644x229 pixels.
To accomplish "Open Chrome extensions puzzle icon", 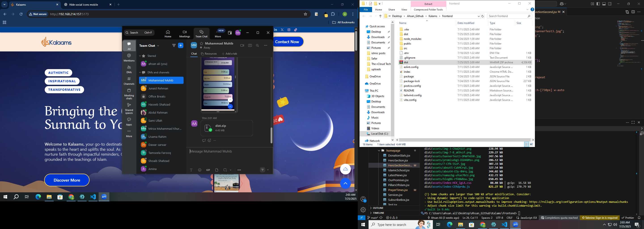I will [333, 14].
